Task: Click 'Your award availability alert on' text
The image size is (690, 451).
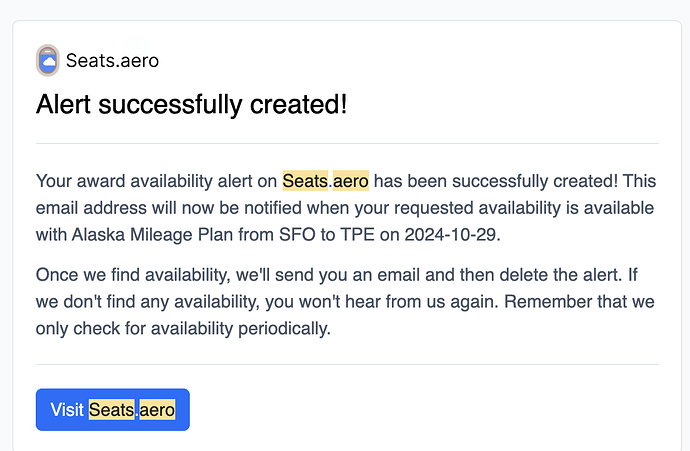Action: point(156,181)
